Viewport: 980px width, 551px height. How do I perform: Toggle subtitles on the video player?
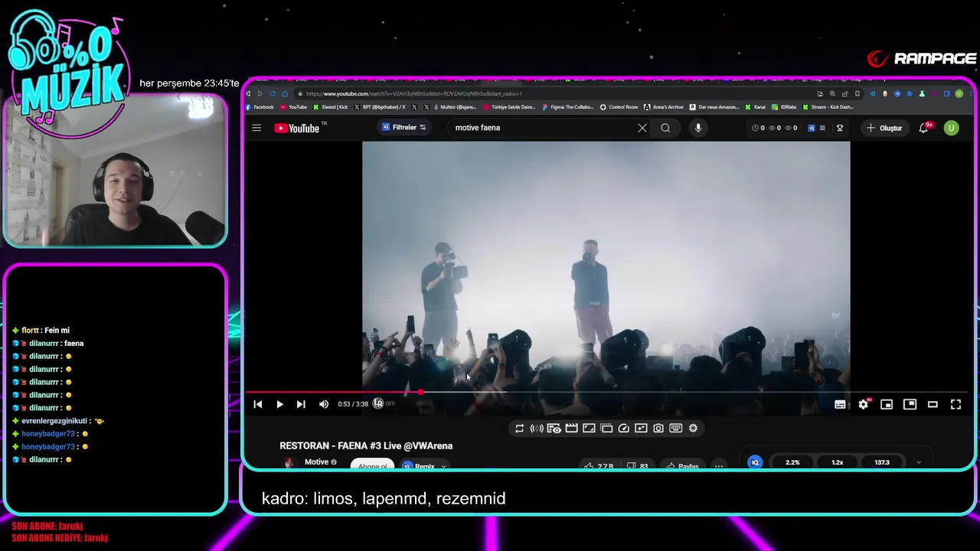(840, 404)
